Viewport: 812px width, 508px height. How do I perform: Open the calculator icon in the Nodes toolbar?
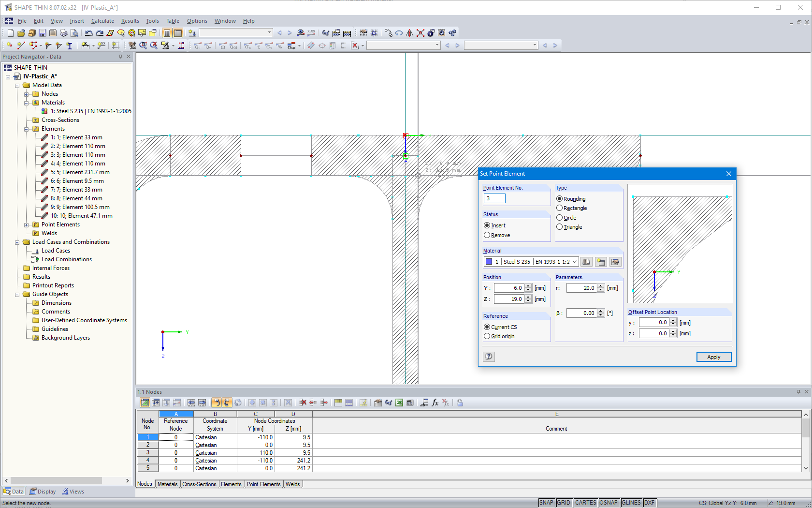click(410, 403)
